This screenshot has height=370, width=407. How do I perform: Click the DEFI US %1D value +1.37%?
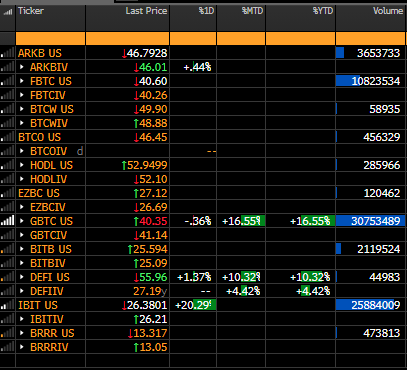coord(194,277)
